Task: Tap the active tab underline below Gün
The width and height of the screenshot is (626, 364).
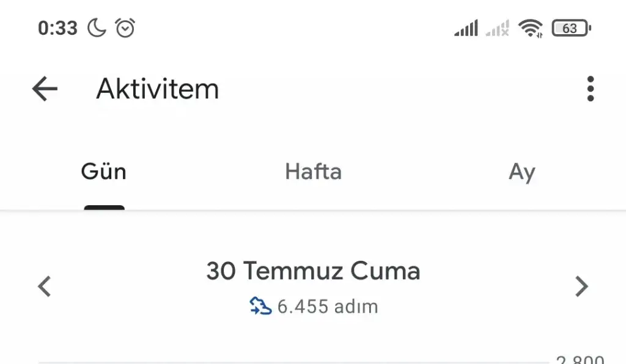Action: 104,208
